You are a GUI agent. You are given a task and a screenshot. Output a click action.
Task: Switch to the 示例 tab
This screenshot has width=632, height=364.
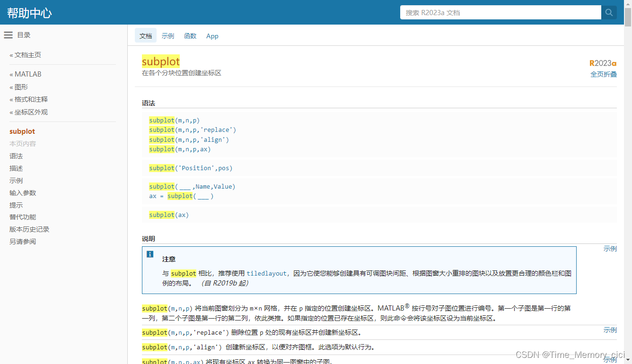(168, 35)
